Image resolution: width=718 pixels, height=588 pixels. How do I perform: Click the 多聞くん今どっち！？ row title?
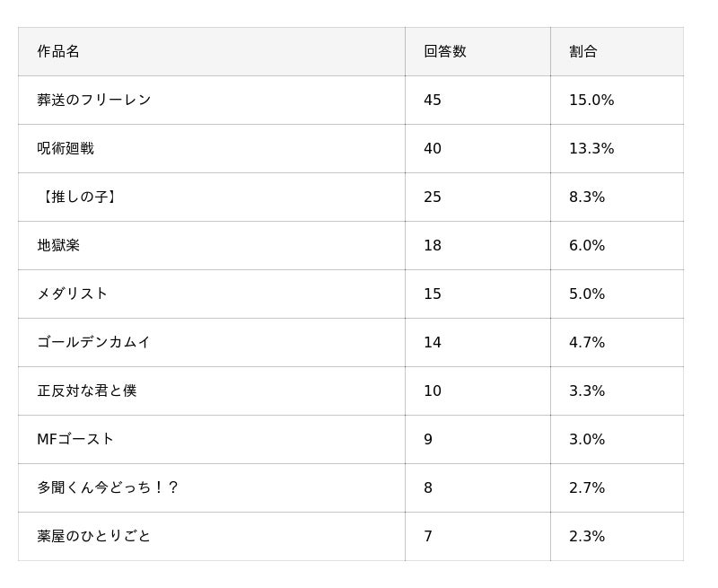click(108, 487)
